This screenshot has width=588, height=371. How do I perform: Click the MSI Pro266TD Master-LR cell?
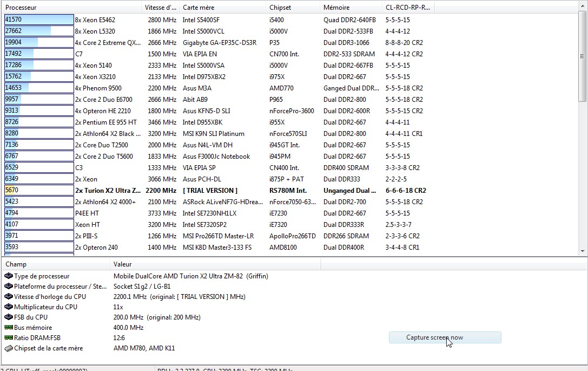tap(218, 236)
